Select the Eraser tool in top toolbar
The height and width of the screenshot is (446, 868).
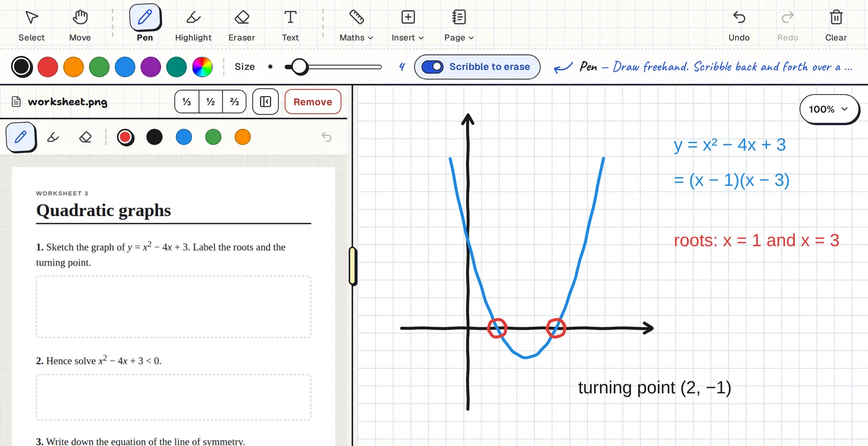click(241, 24)
